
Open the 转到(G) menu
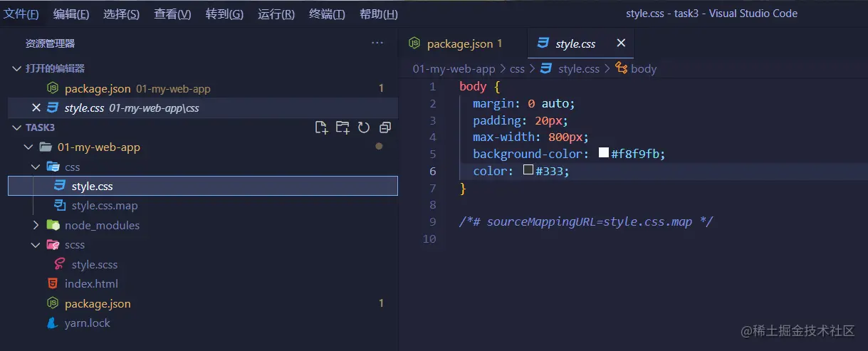(x=224, y=14)
